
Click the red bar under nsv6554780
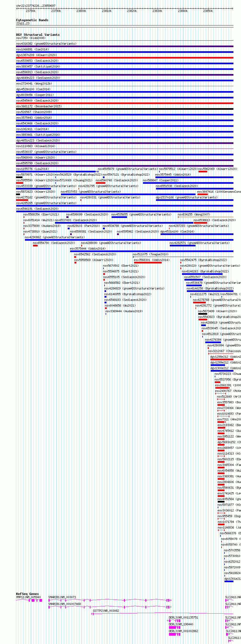[x=35, y=246]
